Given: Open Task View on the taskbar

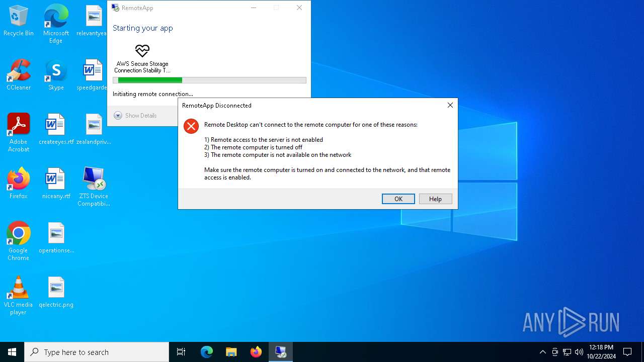Looking at the screenshot, I should click(x=181, y=352).
